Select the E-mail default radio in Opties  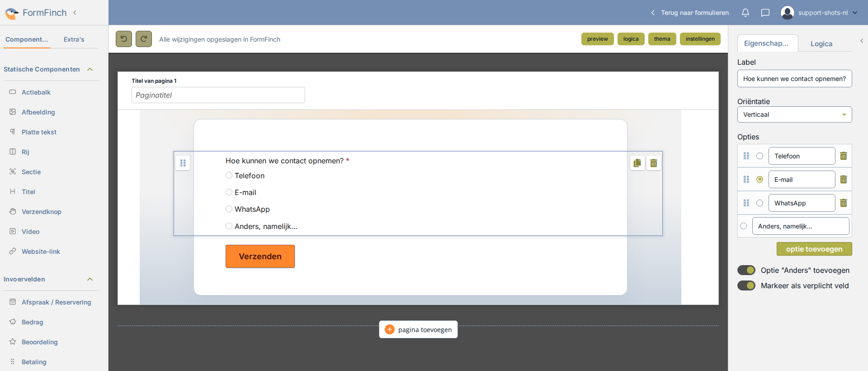coord(760,180)
